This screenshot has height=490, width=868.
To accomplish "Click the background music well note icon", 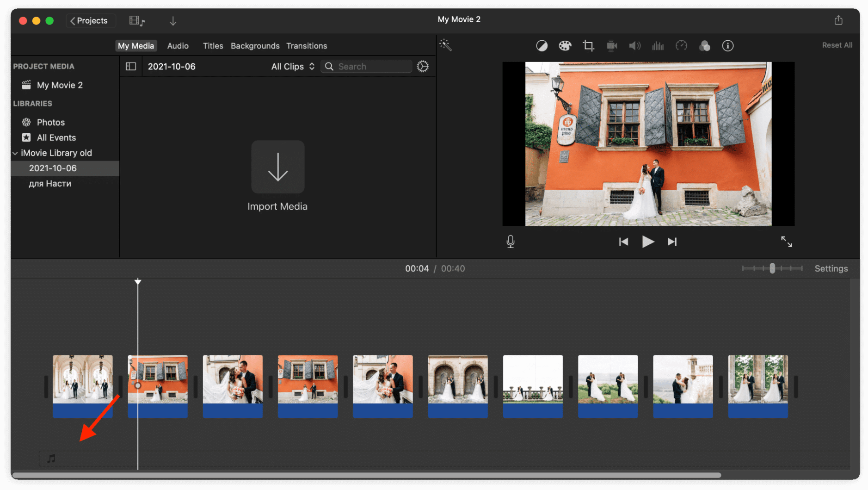I will coord(51,458).
